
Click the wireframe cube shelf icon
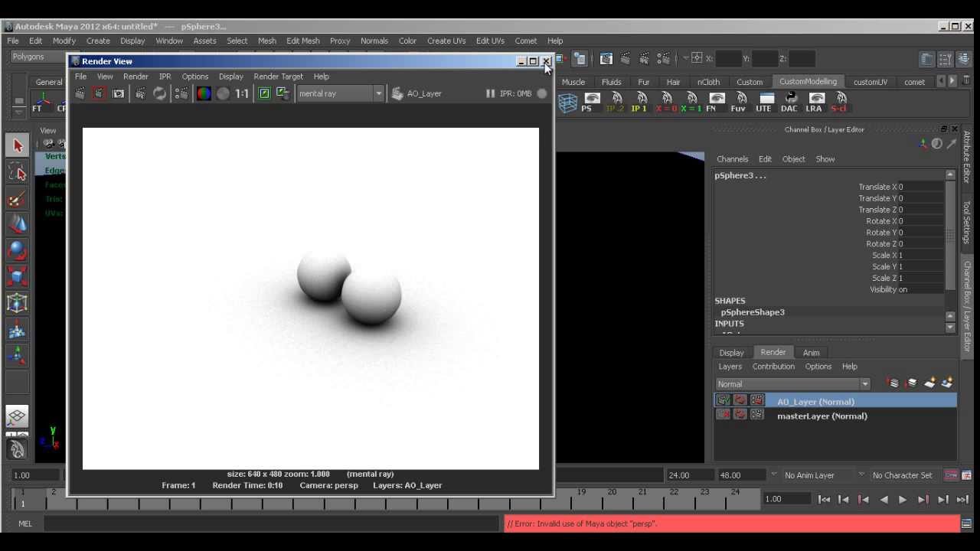(x=567, y=103)
